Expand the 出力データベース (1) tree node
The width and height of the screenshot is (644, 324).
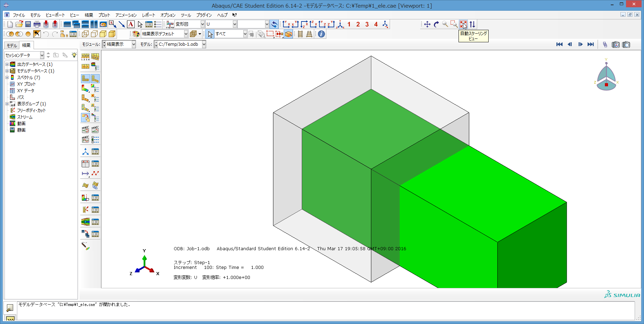coord(7,64)
